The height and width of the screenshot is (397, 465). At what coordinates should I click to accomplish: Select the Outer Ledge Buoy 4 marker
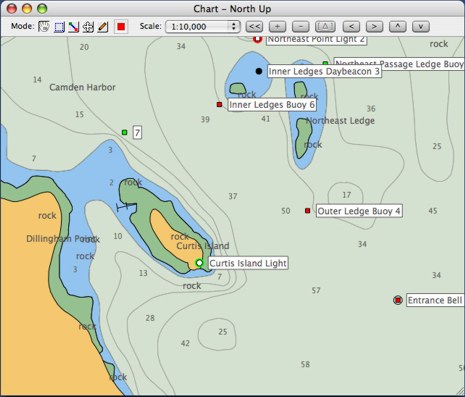[x=308, y=211]
